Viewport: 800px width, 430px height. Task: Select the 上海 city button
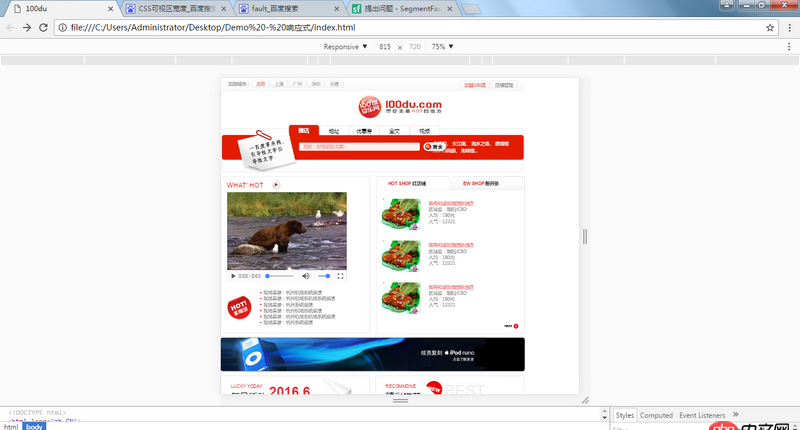(279, 84)
